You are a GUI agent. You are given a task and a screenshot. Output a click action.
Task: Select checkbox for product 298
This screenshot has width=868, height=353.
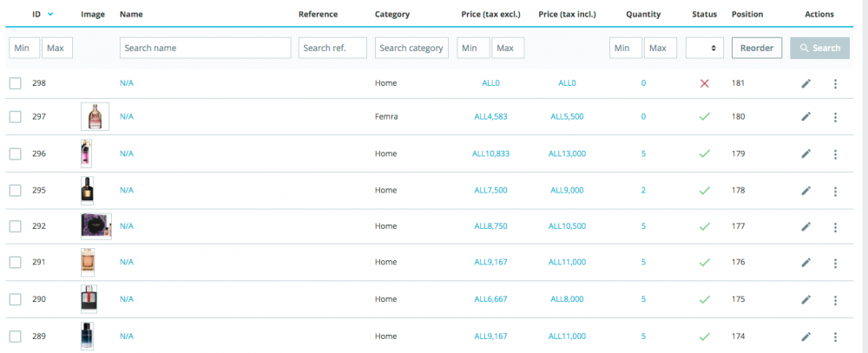(x=16, y=83)
